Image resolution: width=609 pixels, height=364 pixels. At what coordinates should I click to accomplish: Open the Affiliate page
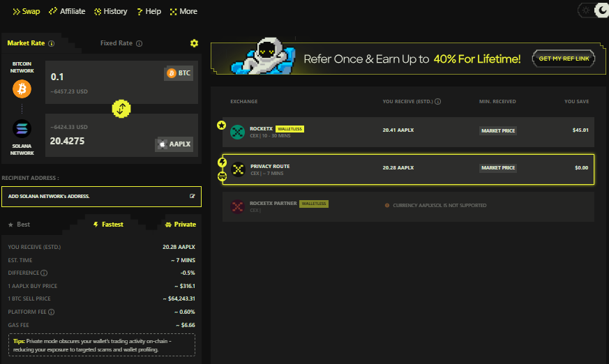tap(67, 11)
